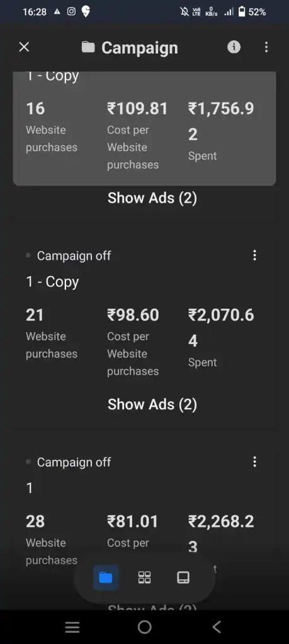Image resolution: width=289 pixels, height=644 pixels.
Task: Select the ₹98.60 cost per website purchases metric
Action: [x=133, y=343]
